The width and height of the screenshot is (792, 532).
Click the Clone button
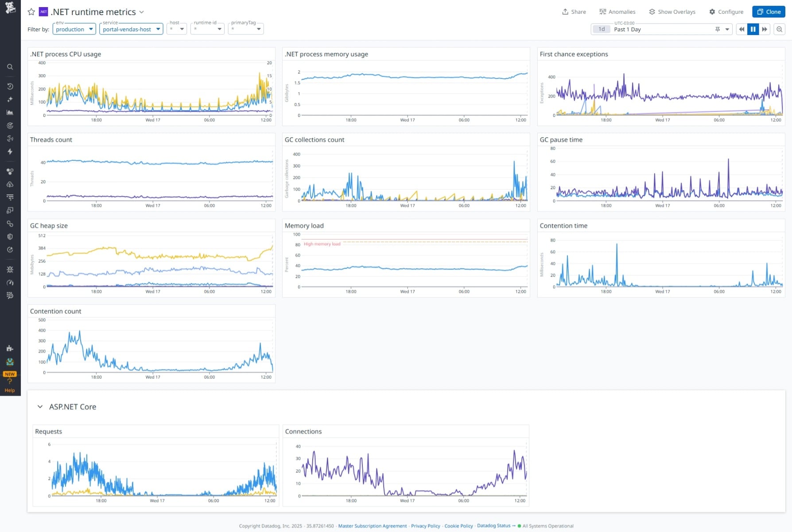[x=769, y=12]
